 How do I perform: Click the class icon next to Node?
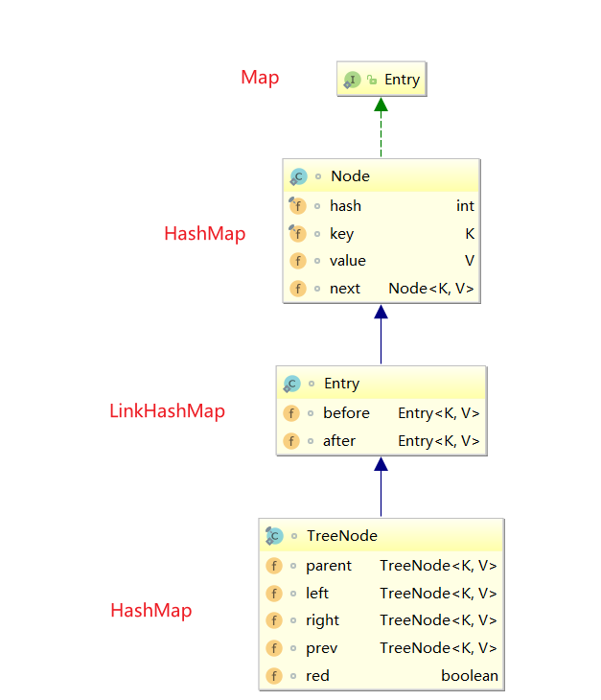(x=298, y=176)
